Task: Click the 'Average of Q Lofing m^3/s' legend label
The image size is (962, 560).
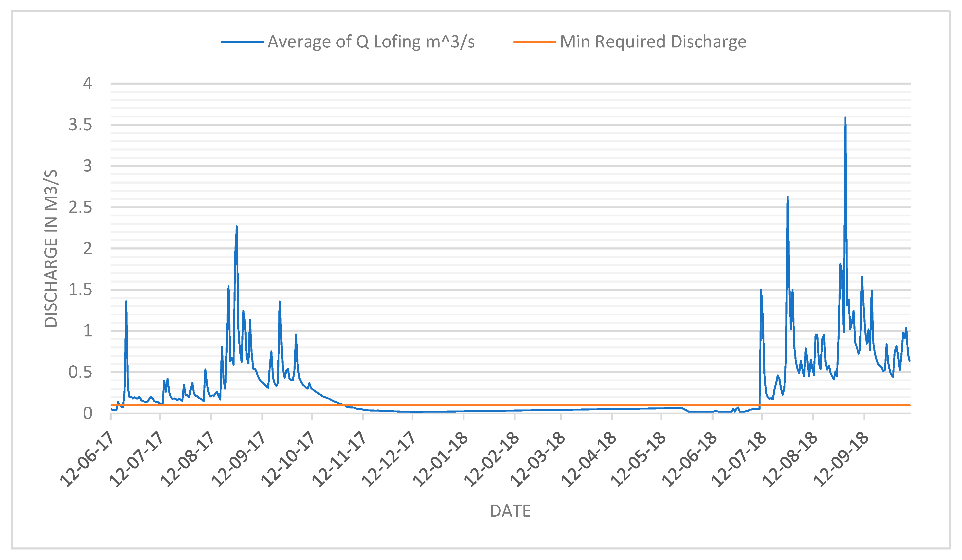Action: pyautogui.click(x=371, y=42)
